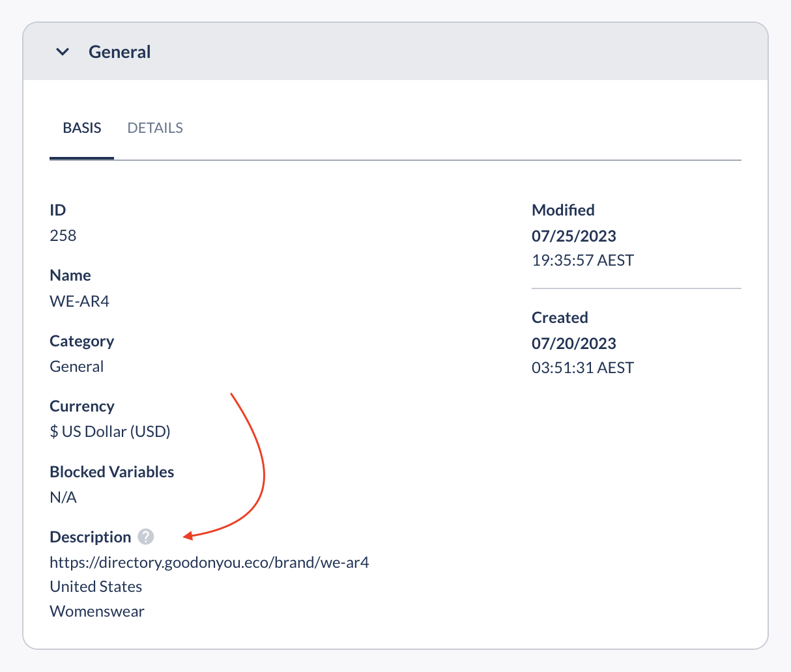Click the Description field label

tap(91, 537)
